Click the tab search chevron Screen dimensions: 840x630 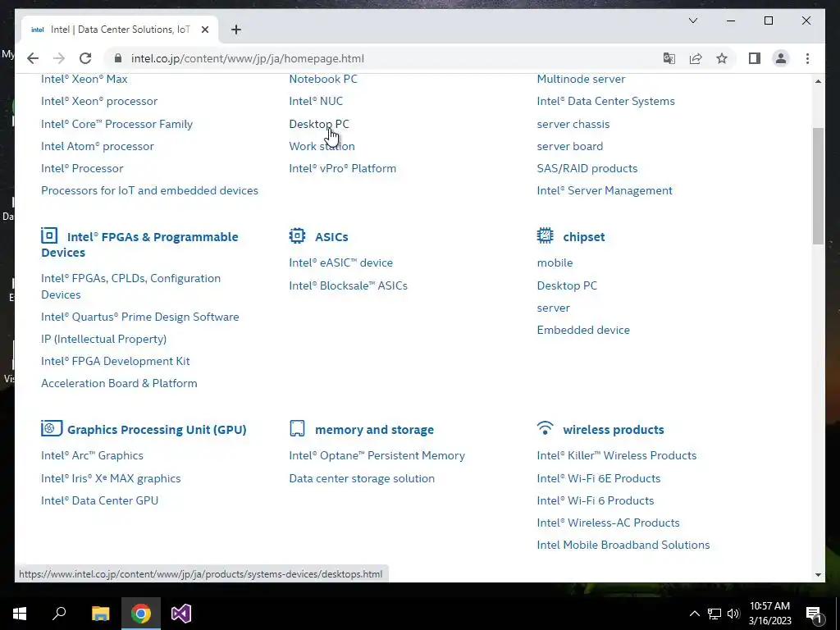pyautogui.click(x=692, y=21)
